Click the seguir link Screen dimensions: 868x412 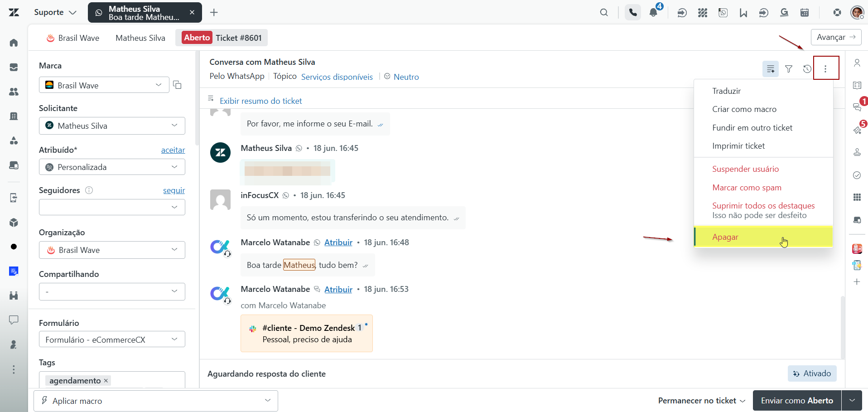coord(174,190)
